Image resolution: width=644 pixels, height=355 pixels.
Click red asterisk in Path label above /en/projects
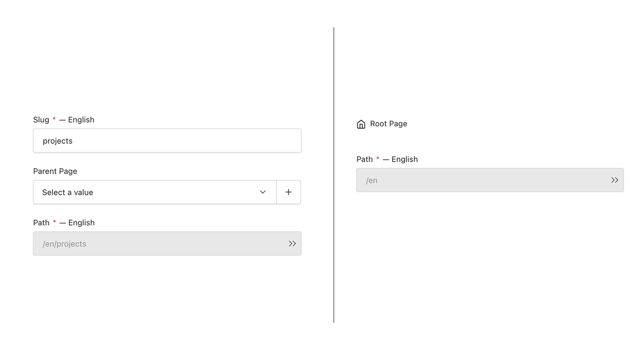(x=54, y=222)
